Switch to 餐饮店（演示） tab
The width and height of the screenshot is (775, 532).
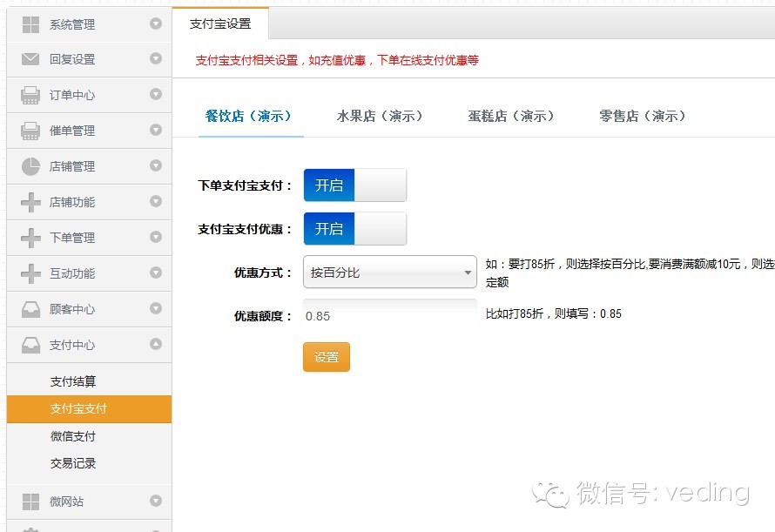250,116
